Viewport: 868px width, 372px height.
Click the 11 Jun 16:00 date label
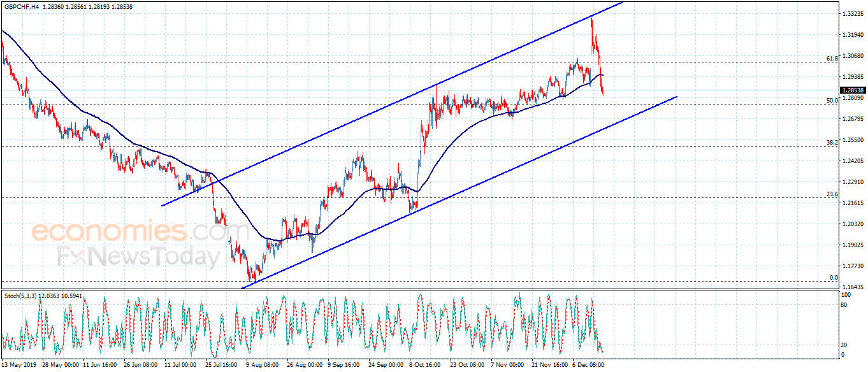pyautogui.click(x=99, y=365)
